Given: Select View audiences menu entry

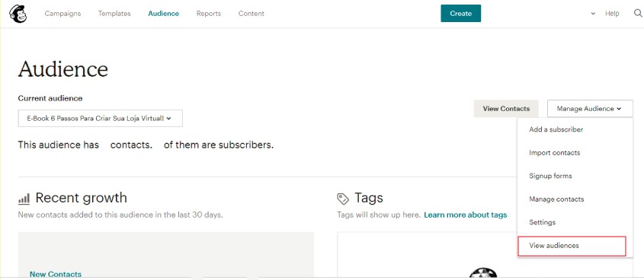Looking at the screenshot, I should point(572,246).
